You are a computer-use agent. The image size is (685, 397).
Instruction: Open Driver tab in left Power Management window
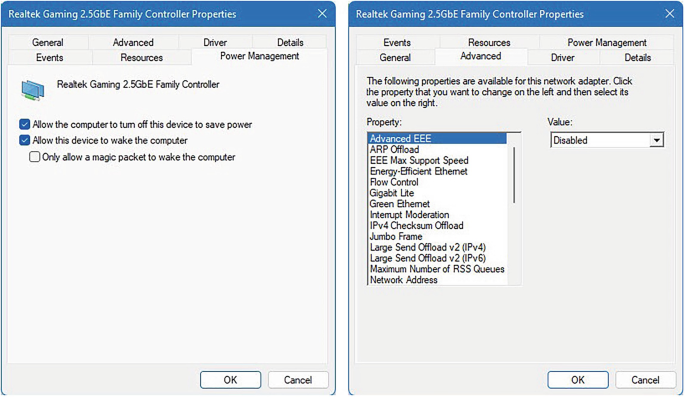[215, 42]
